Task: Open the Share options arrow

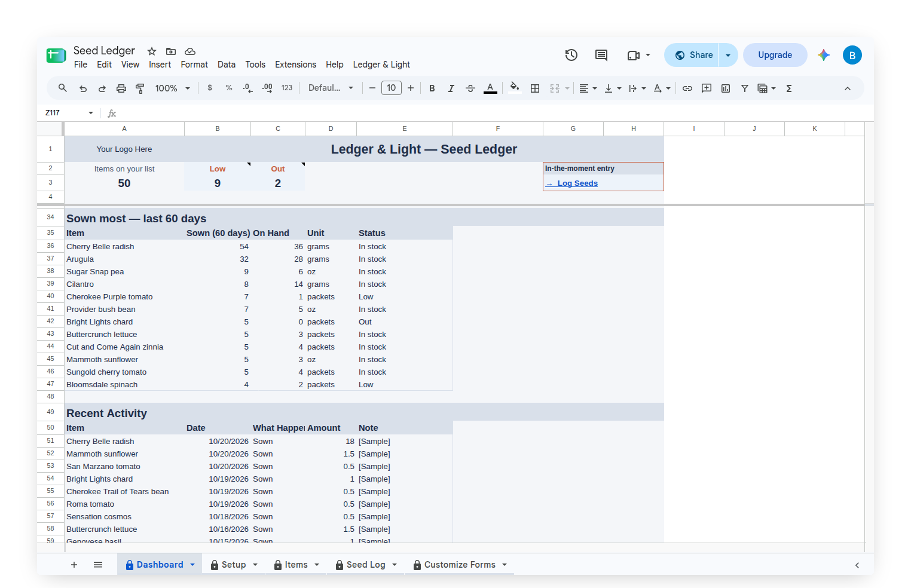Action: 728,55
